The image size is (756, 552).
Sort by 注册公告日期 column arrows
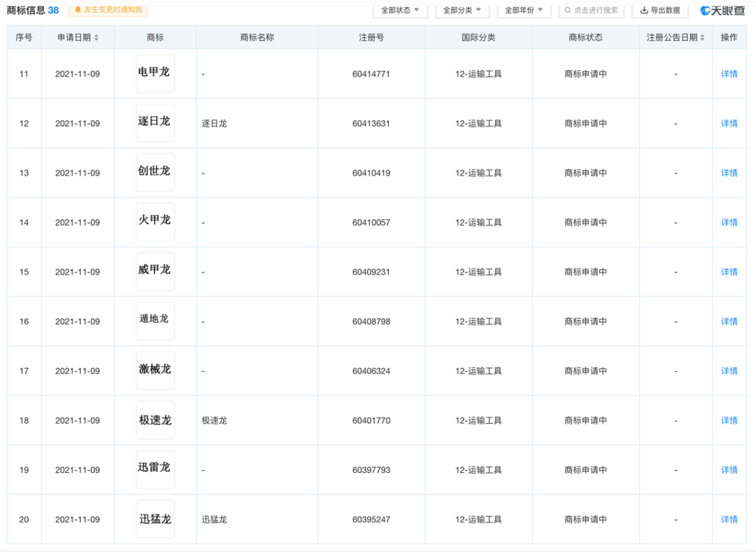[702, 38]
